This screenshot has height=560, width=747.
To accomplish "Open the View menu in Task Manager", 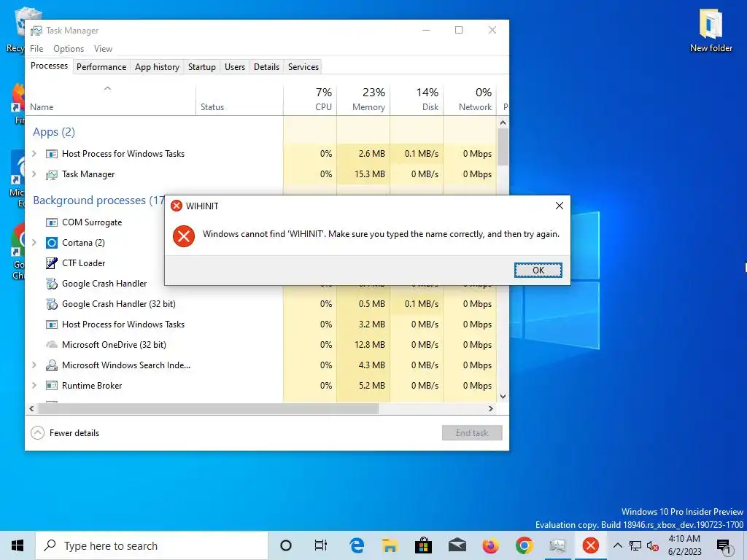I will 103,49.
